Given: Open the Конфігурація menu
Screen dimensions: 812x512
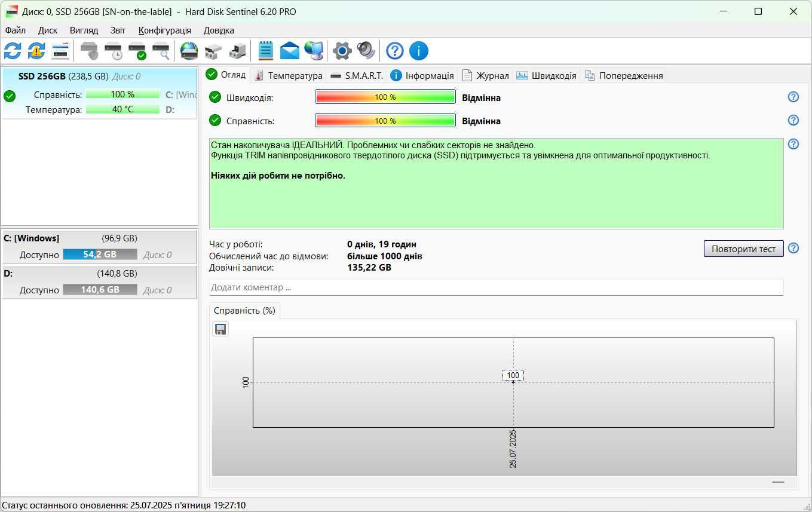Looking at the screenshot, I should pyautogui.click(x=165, y=30).
